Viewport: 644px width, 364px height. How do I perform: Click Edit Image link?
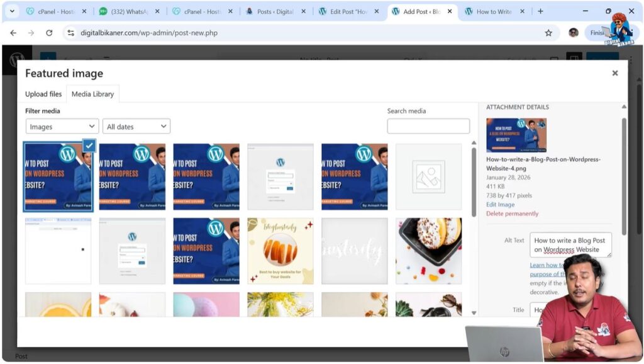[x=500, y=205]
